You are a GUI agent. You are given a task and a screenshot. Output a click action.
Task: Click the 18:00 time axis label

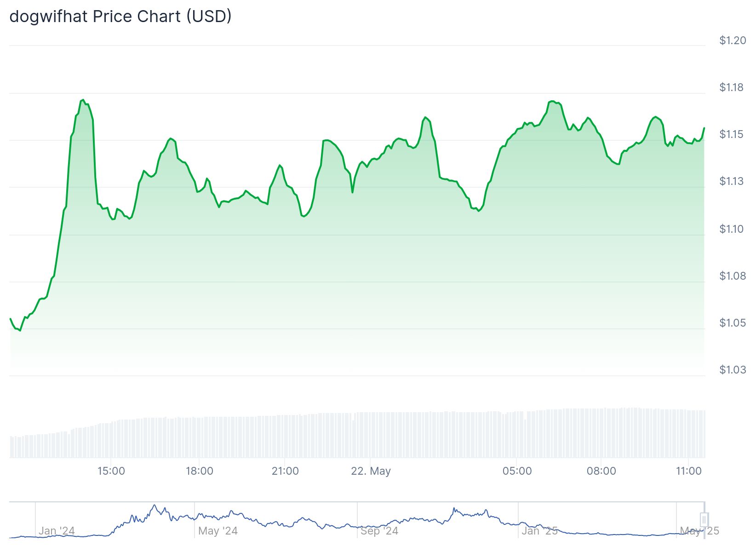coord(200,471)
